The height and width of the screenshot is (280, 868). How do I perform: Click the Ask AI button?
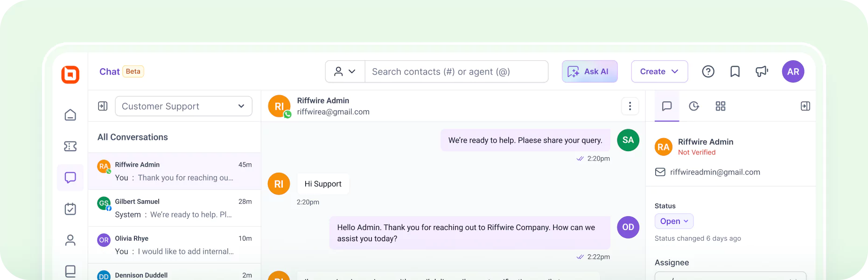click(589, 71)
